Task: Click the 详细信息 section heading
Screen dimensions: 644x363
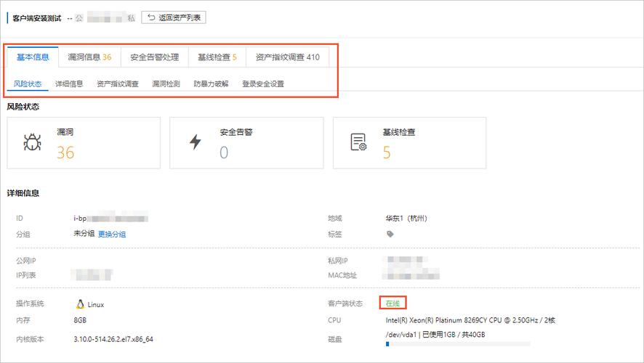Action: pos(23,193)
